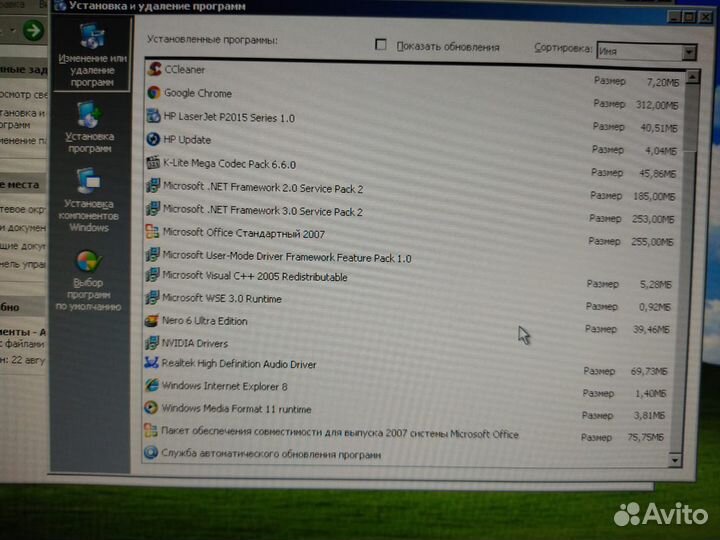Click the CCleaner program icon
The width and height of the screenshot is (720, 540).
[x=154, y=69]
